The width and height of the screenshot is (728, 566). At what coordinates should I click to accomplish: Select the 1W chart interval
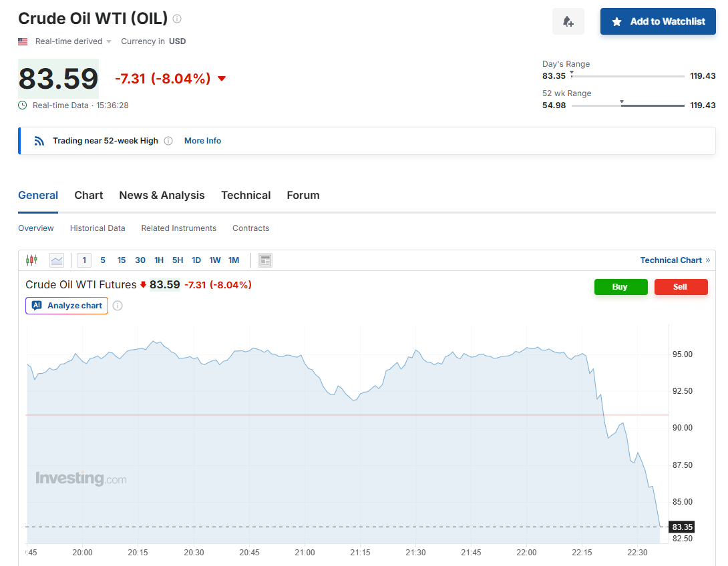tap(215, 260)
